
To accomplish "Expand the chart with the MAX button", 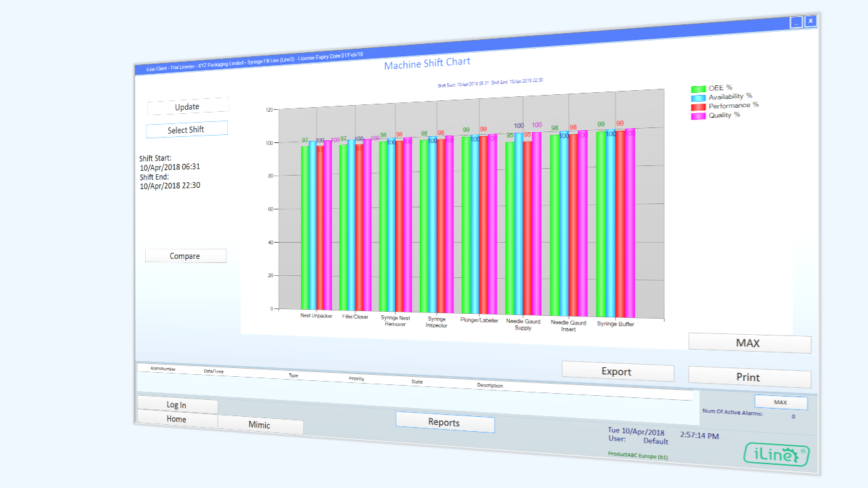I will pyautogui.click(x=749, y=344).
